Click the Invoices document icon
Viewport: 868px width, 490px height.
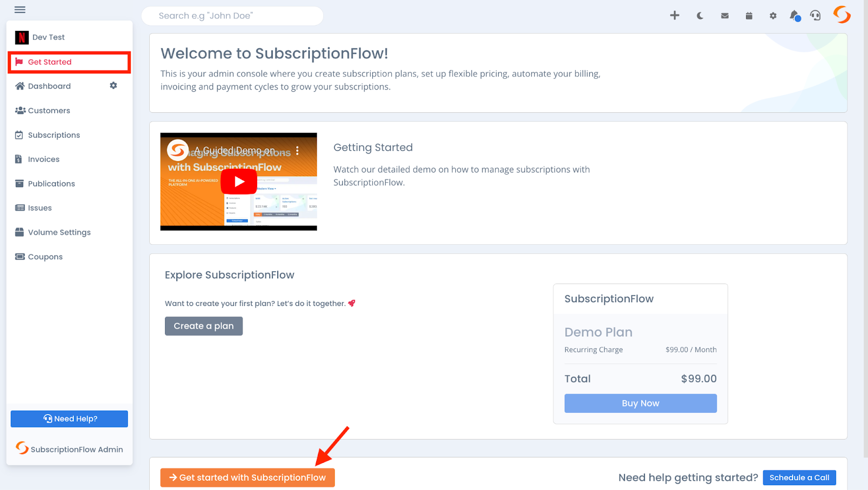point(18,159)
